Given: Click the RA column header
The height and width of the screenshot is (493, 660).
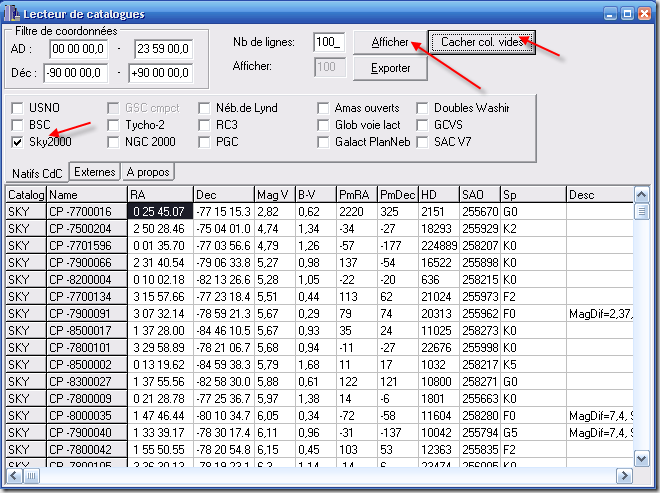Looking at the screenshot, I should 160,195.
